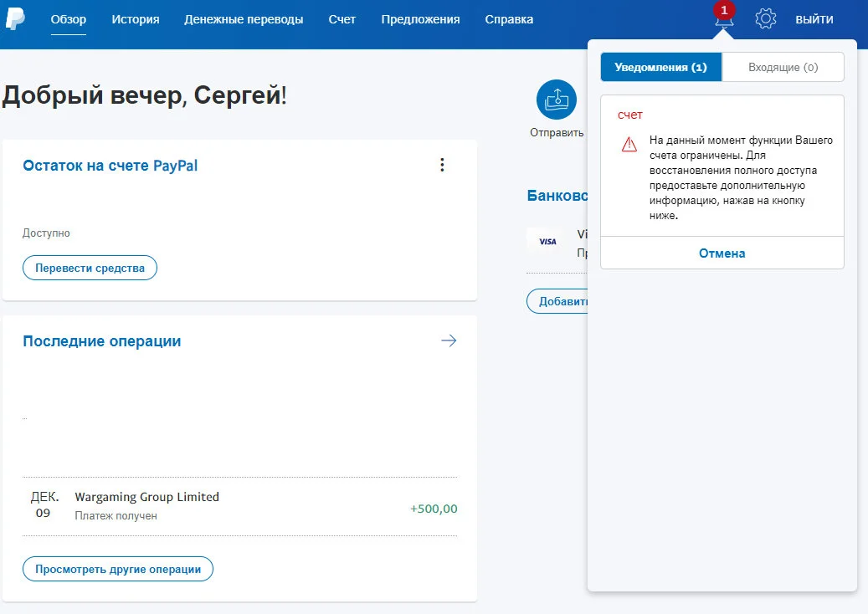
Task: Open settings gear icon
Action: (x=766, y=18)
